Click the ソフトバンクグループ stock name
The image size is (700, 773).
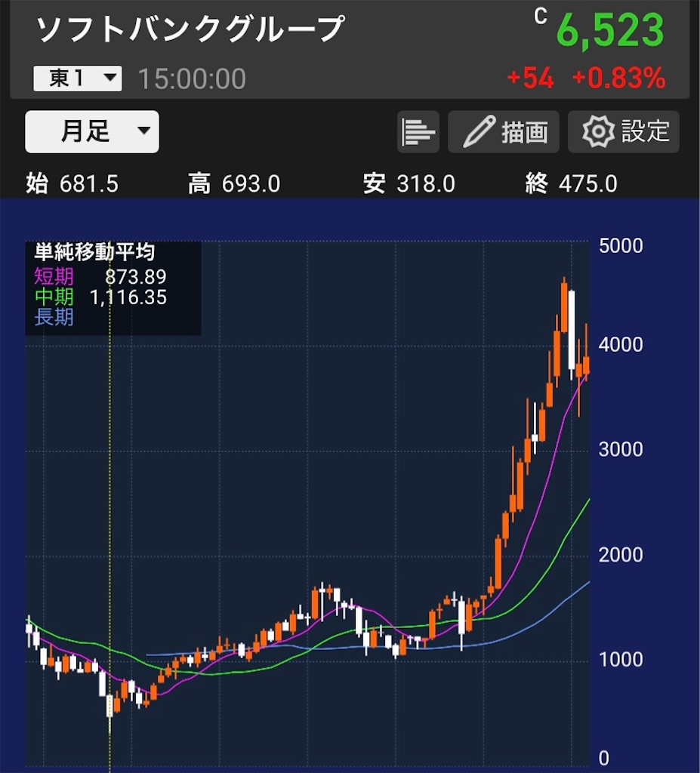[190, 29]
